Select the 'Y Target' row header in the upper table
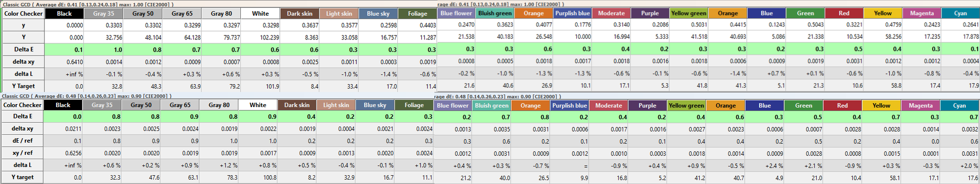Screen dimensions: 980x184 click(23, 86)
